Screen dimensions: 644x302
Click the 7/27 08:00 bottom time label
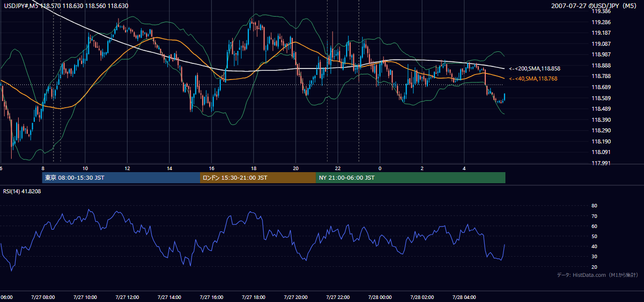pyautogui.click(x=43, y=297)
